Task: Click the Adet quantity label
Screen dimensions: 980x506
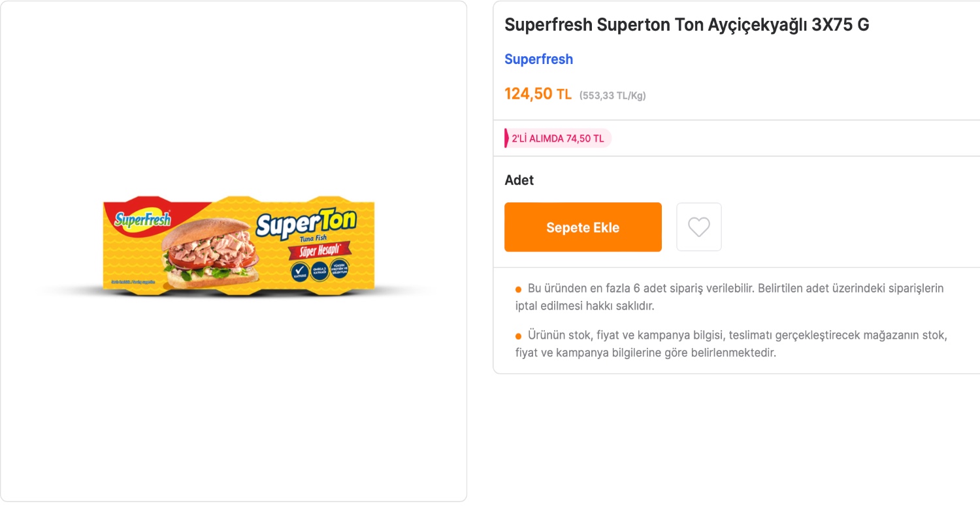Action: pyautogui.click(x=519, y=180)
